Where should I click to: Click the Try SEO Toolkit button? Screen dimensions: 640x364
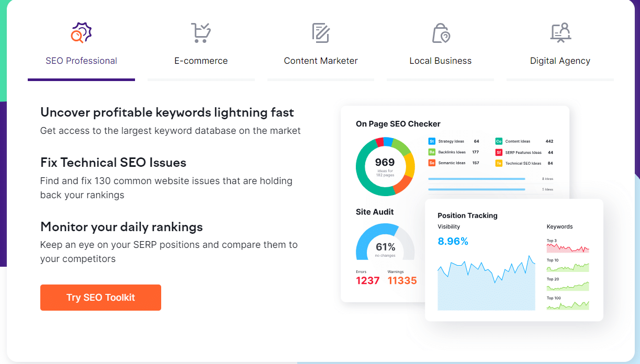[100, 297]
